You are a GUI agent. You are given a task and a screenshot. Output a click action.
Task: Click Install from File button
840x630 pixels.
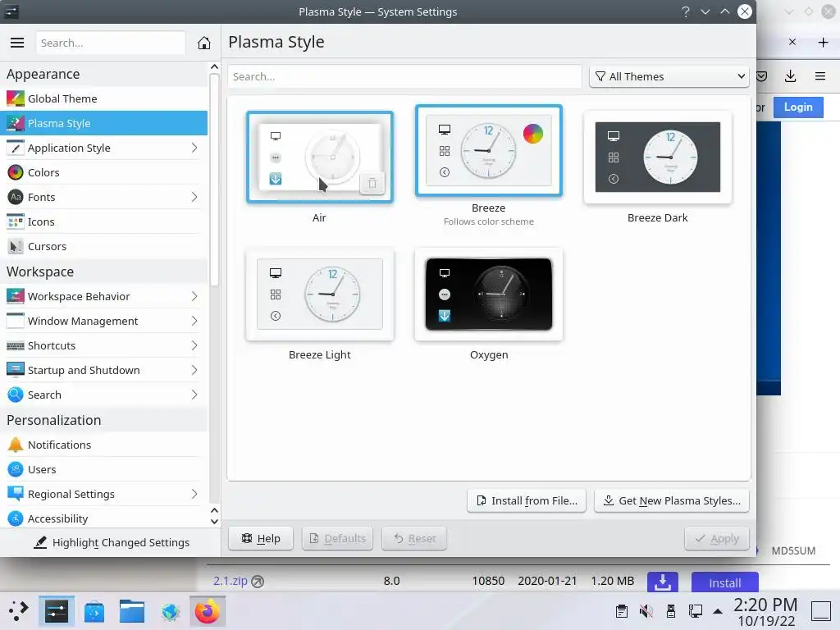[x=527, y=501]
